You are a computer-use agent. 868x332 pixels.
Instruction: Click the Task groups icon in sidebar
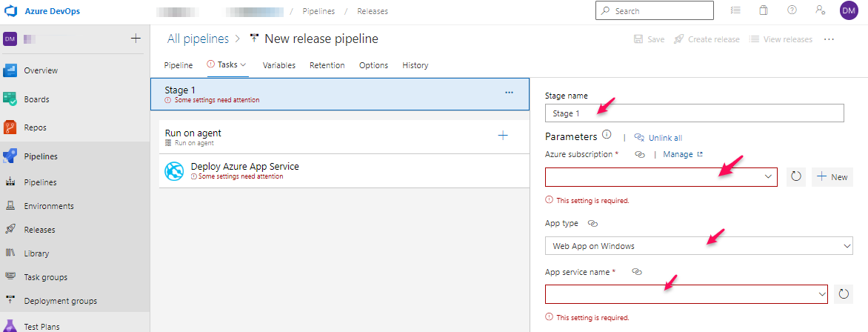click(10, 276)
